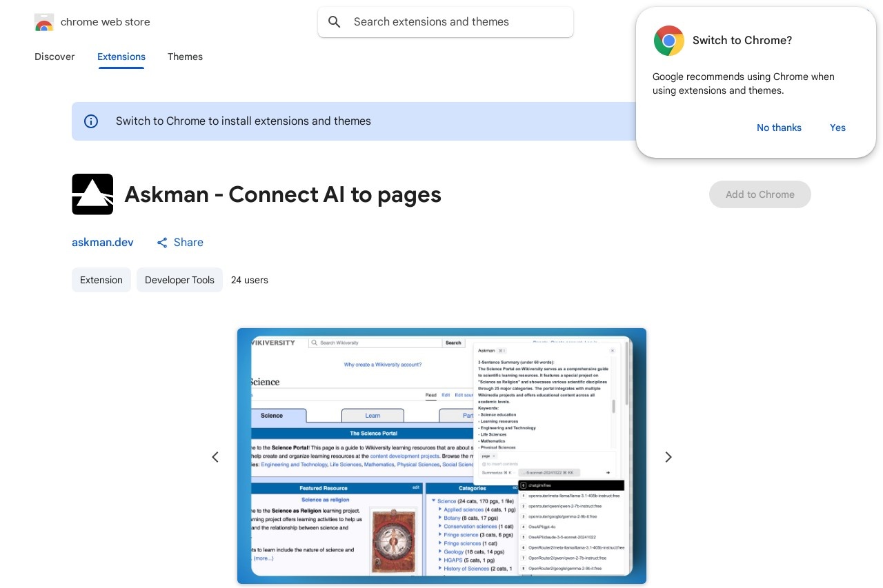
Task: Open the askman.dev link
Action: 103,243
